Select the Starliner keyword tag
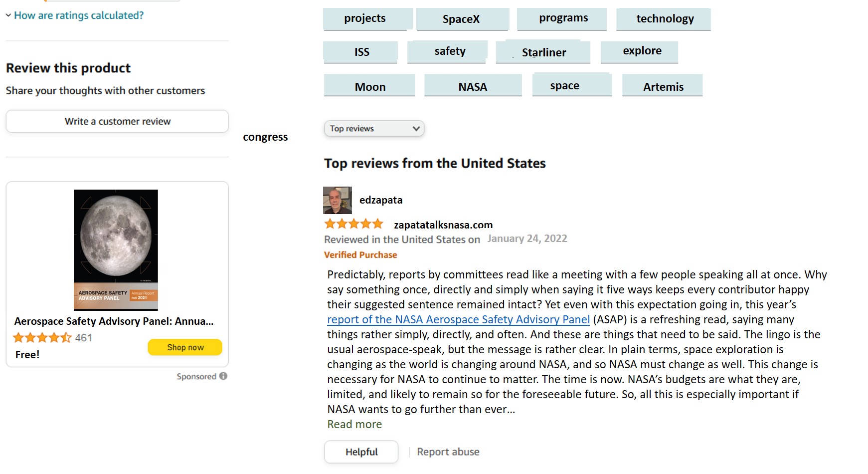The height and width of the screenshot is (474, 868). (x=543, y=52)
